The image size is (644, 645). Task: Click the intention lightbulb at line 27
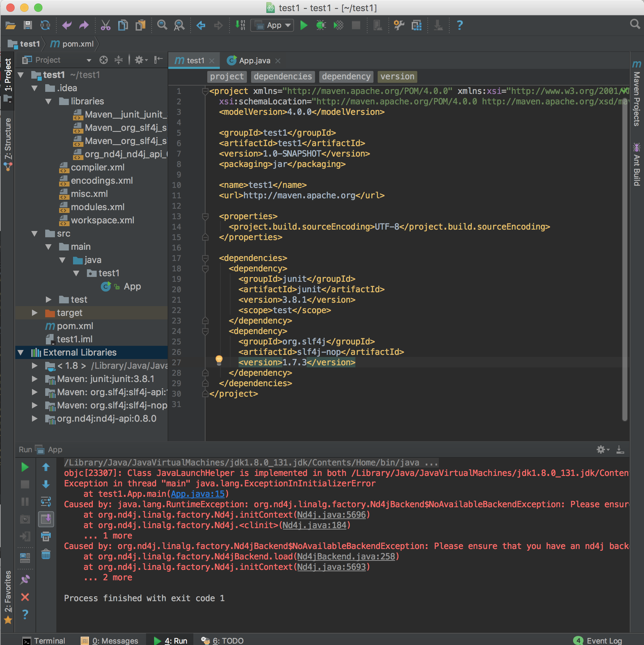coord(219,361)
